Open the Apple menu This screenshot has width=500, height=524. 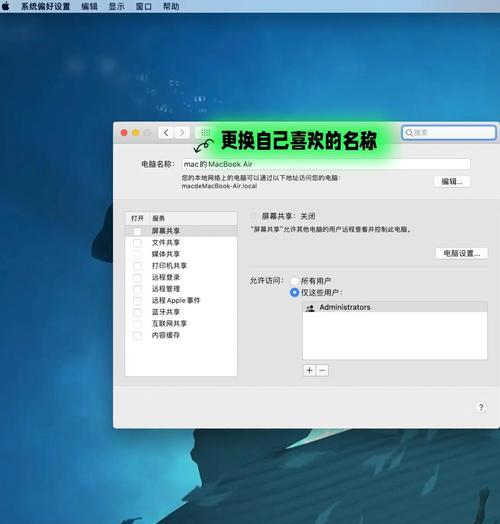click(6, 6)
